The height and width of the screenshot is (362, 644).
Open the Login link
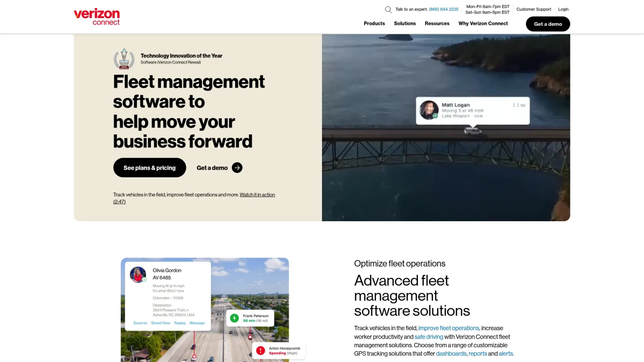[x=563, y=9]
